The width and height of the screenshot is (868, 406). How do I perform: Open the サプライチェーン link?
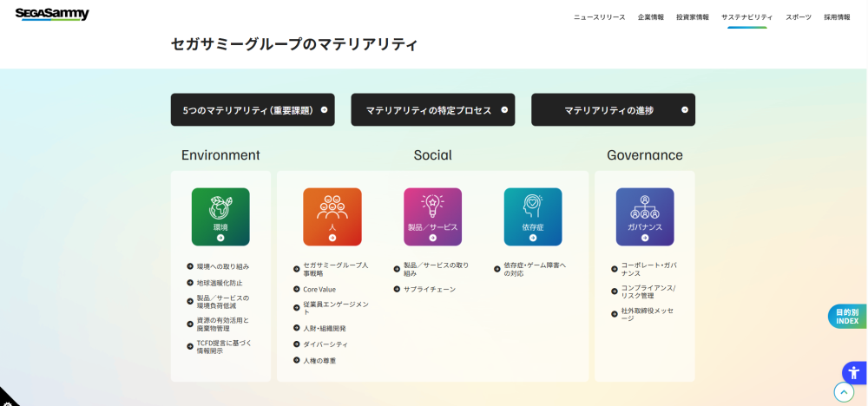(429, 290)
